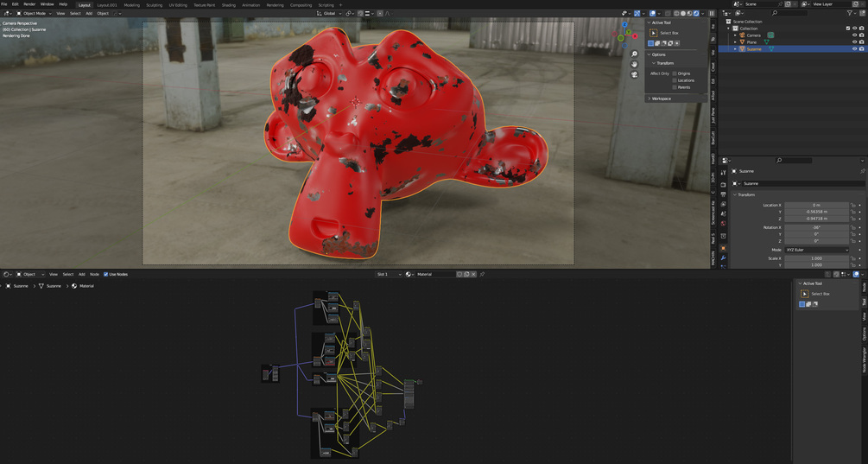Add a new workspace with plus button
The width and height of the screenshot is (868, 464).
tap(341, 5)
